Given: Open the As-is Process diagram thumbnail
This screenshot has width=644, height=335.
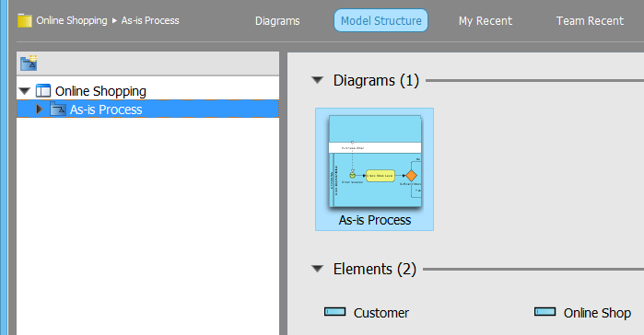Looking at the screenshot, I should tap(375, 162).
